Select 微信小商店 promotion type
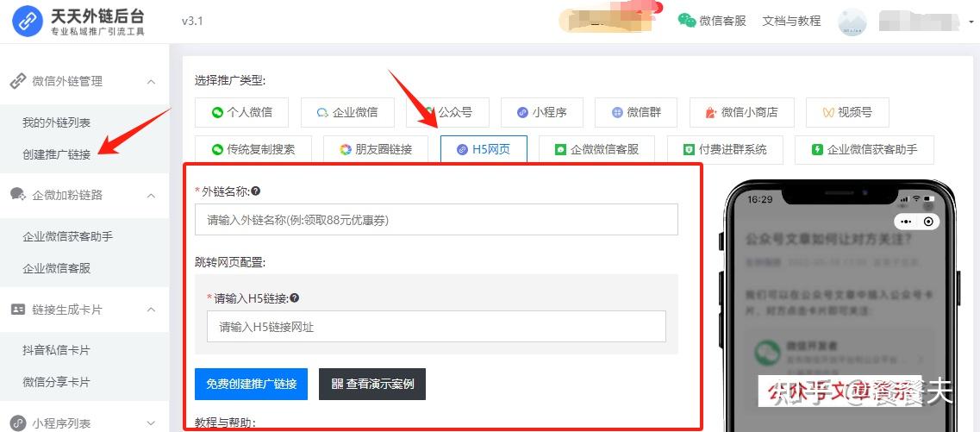Image resolution: width=980 pixels, height=432 pixels. coord(742,113)
